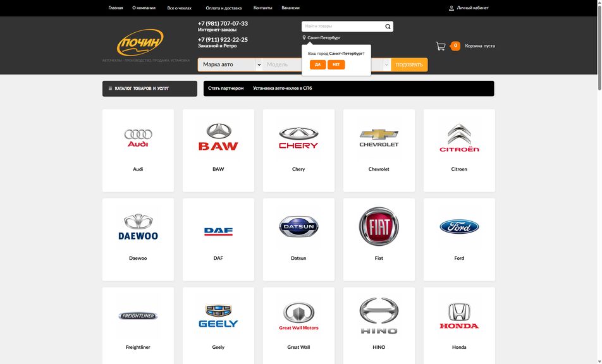Screen dimensions: 602x364
Task: Open Оплата и доставка page
Action: tap(223, 8)
